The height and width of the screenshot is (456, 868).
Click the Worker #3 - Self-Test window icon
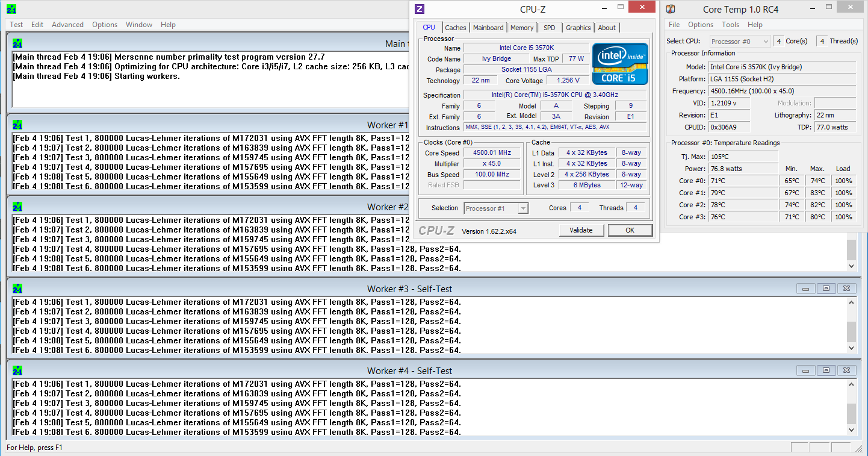click(17, 289)
